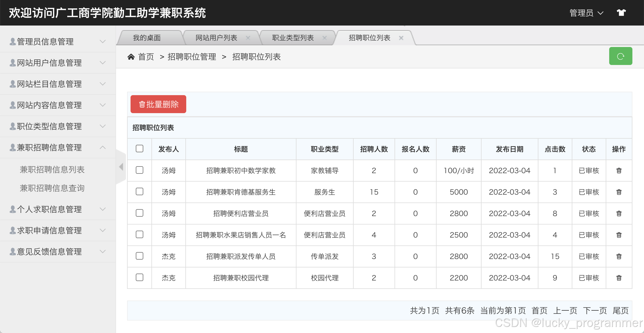Open the 管理员 dropdown in header
Image resolution: width=644 pixels, height=333 pixels.
tap(586, 13)
